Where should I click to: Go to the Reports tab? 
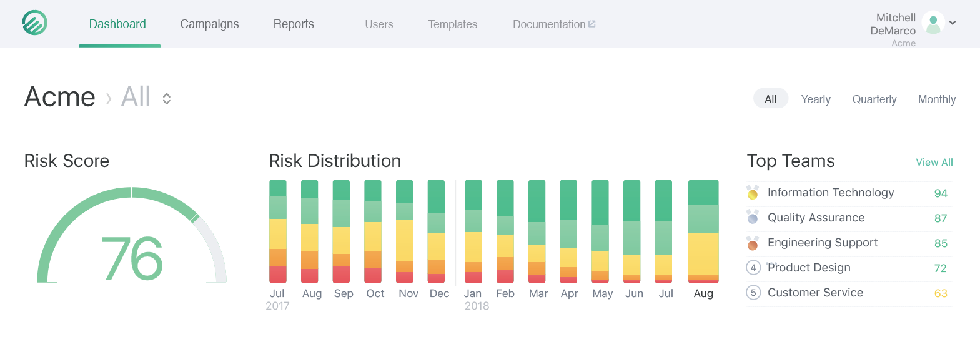click(x=294, y=24)
